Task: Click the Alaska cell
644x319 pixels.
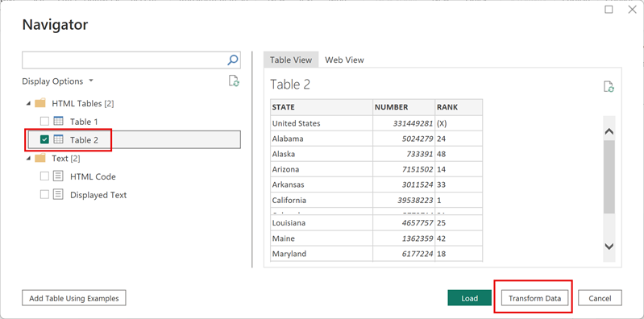Action: [x=322, y=154]
